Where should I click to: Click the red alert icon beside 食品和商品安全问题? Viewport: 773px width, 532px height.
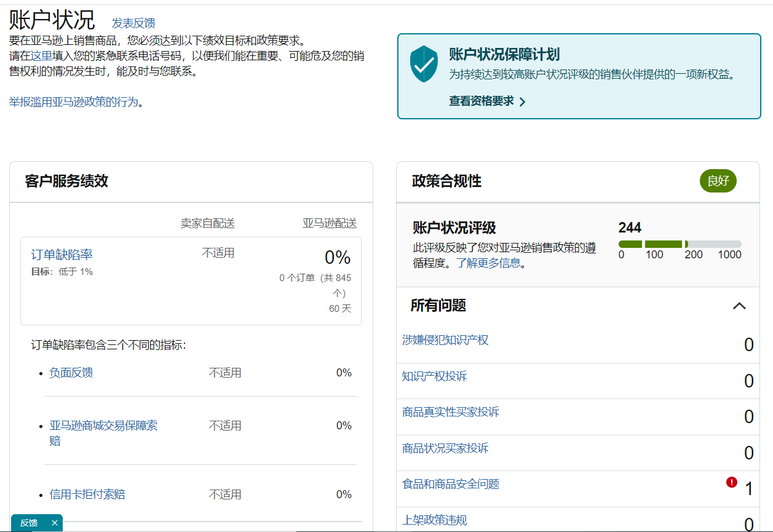[x=732, y=483]
